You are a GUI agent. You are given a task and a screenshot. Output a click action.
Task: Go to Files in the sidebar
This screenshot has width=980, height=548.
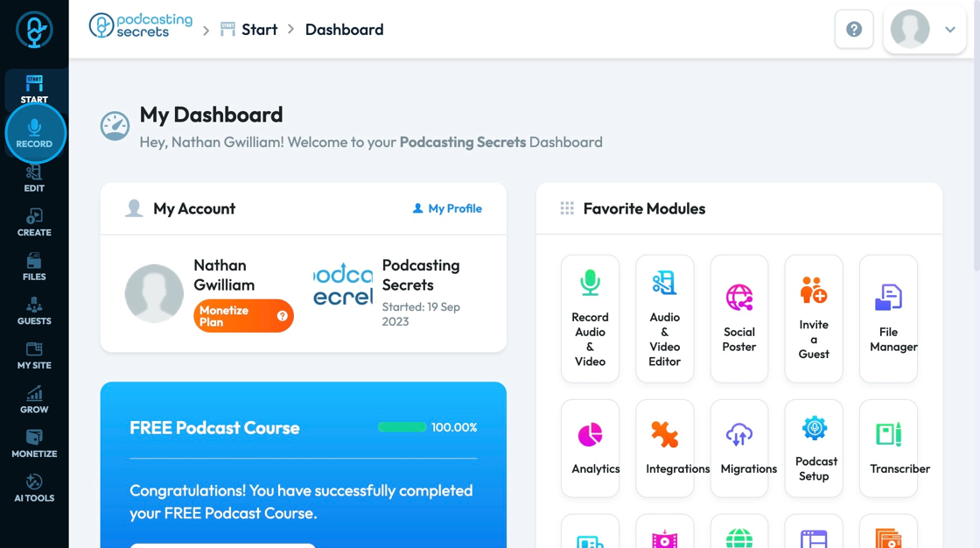coord(34,266)
